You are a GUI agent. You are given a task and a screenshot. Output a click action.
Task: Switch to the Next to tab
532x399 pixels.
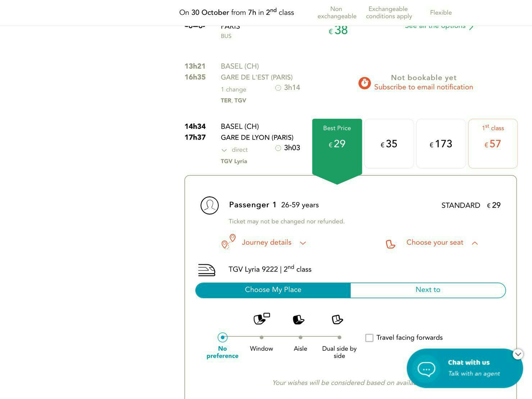(x=428, y=290)
